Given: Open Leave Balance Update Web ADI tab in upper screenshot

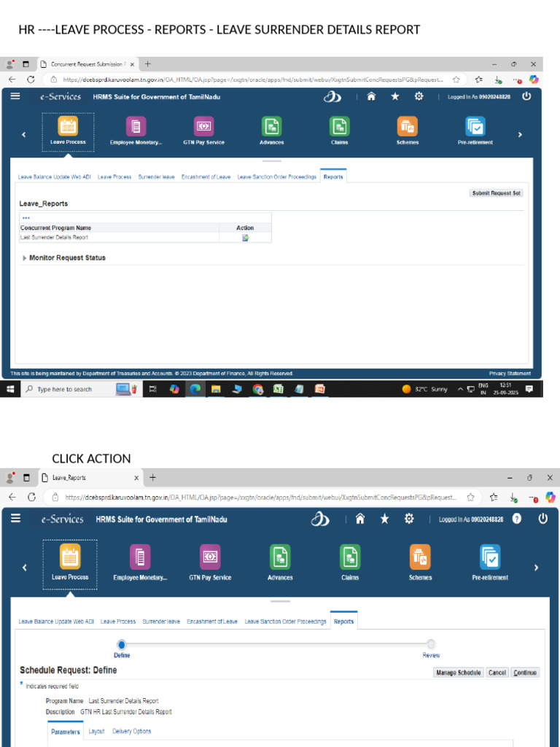Looking at the screenshot, I should [54, 177].
